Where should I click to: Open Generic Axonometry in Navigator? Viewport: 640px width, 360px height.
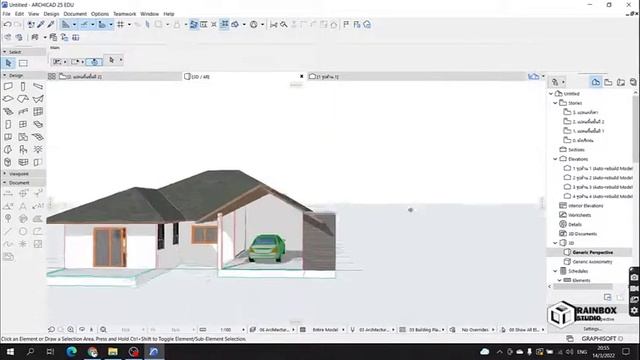(592, 262)
